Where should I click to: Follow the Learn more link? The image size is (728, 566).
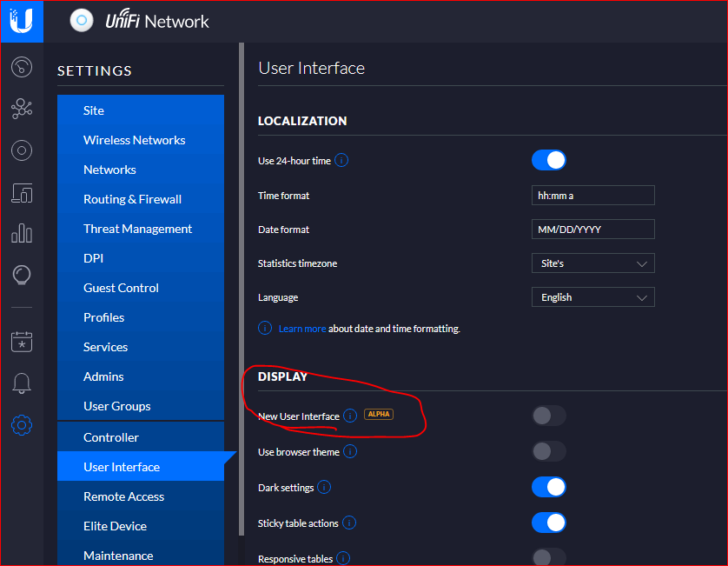tap(302, 329)
